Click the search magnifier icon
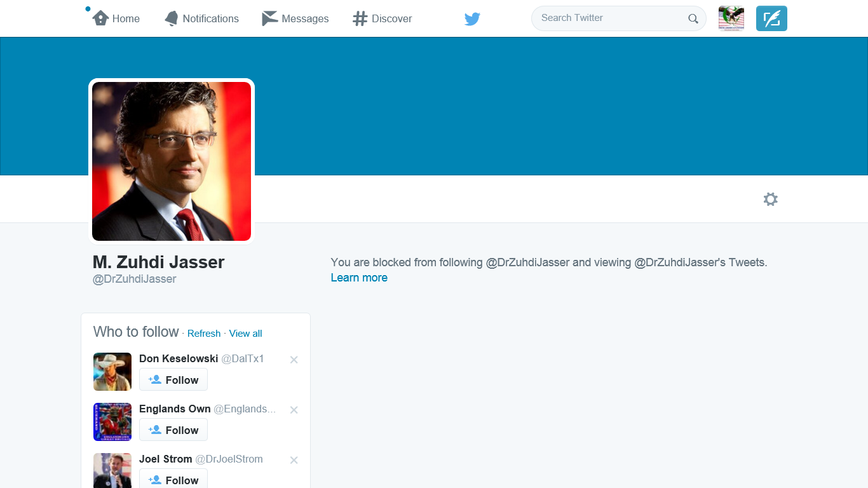Image resolution: width=868 pixels, height=488 pixels. (693, 18)
